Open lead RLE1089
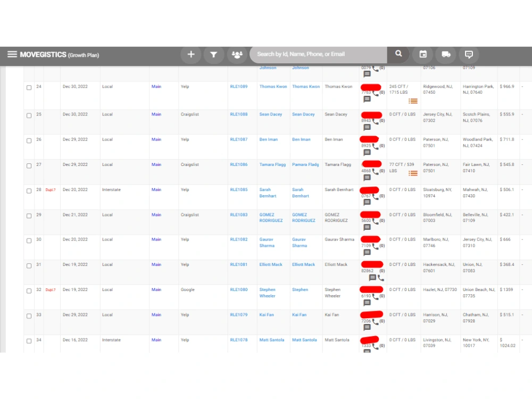Viewport: 532px width, 399px height. click(239, 87)
